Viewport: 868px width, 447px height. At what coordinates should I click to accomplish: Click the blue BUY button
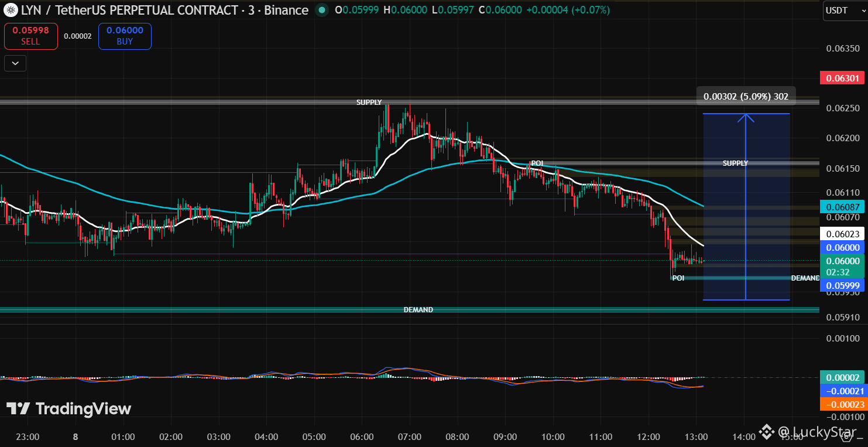[x=125, y=36]
